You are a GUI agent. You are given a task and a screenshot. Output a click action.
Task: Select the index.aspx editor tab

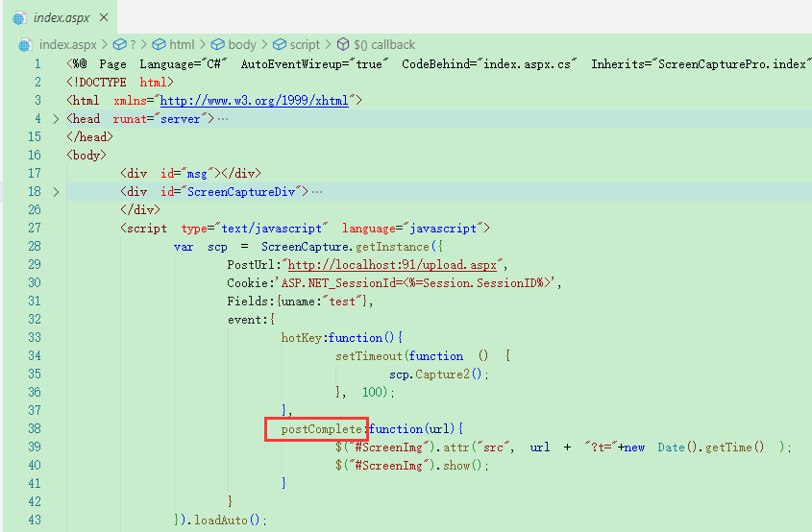coord(62,17)
